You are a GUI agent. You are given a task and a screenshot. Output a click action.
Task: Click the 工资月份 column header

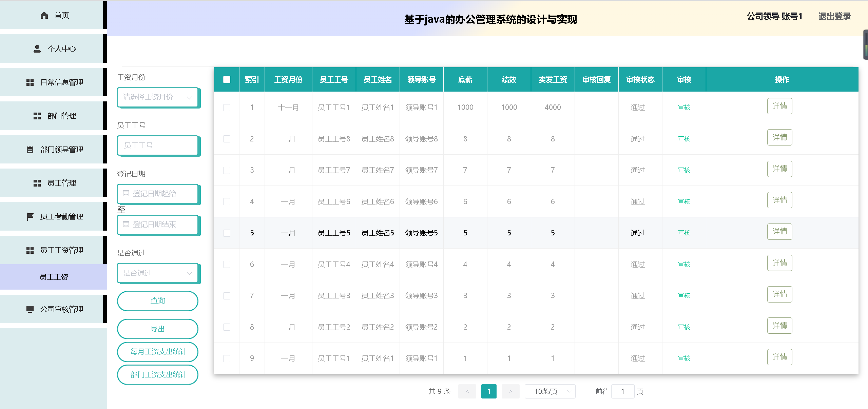tap(288, 80)
